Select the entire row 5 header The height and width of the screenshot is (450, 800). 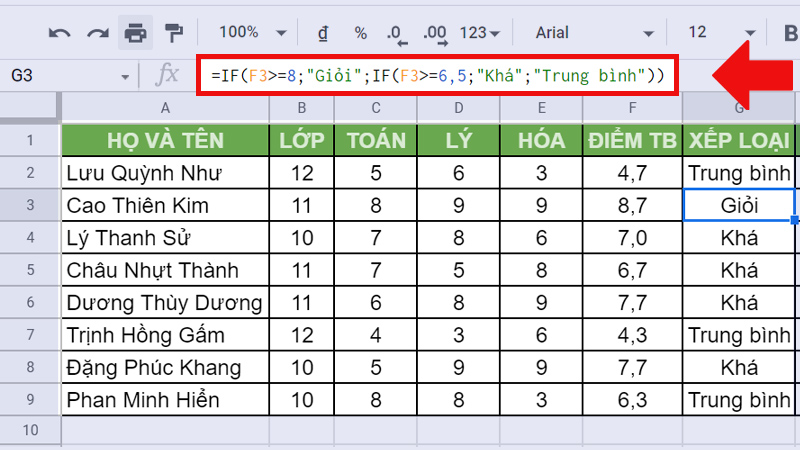30,270
